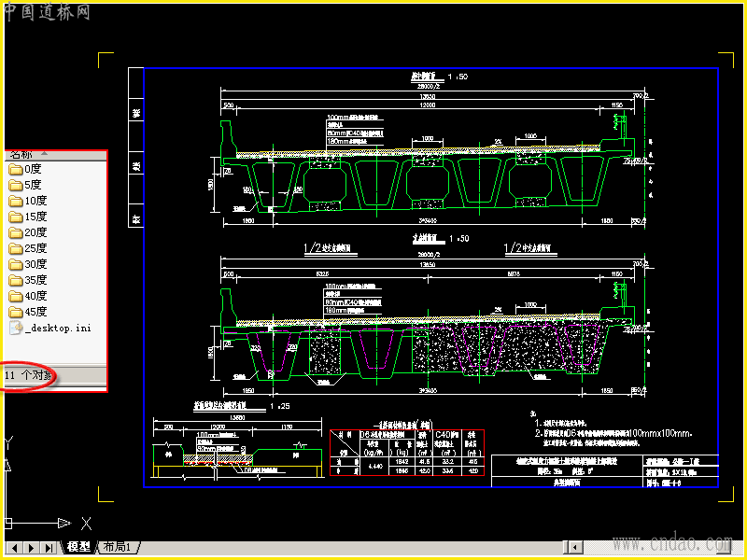Click the 5度 folder icon
747x560 pixels.
[15, 185]
